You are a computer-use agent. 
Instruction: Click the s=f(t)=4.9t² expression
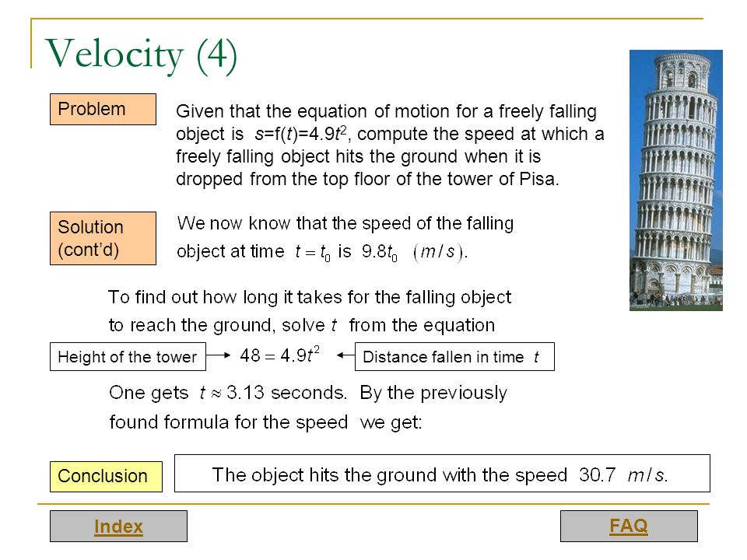tap(300, 134)
